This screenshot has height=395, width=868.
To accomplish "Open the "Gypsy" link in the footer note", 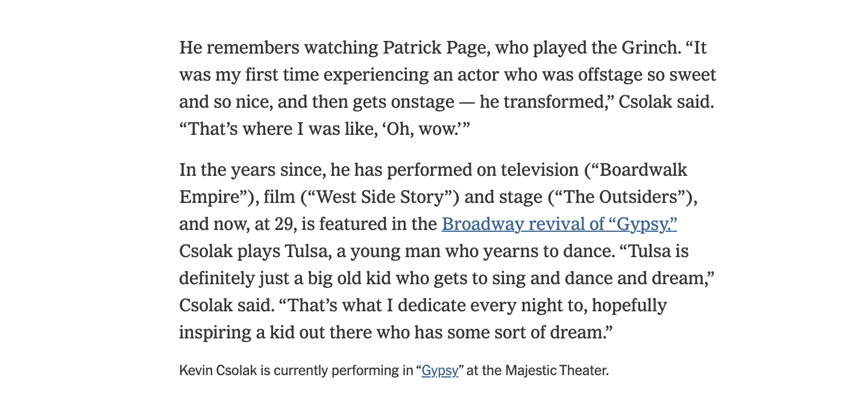I will (440, 370).
